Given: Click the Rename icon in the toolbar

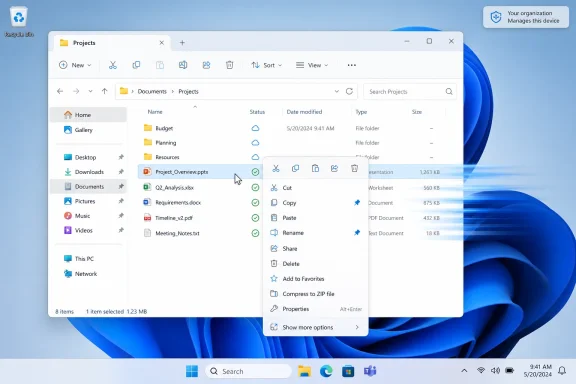Looking at the screenshot, I should (x=183, y=65).
